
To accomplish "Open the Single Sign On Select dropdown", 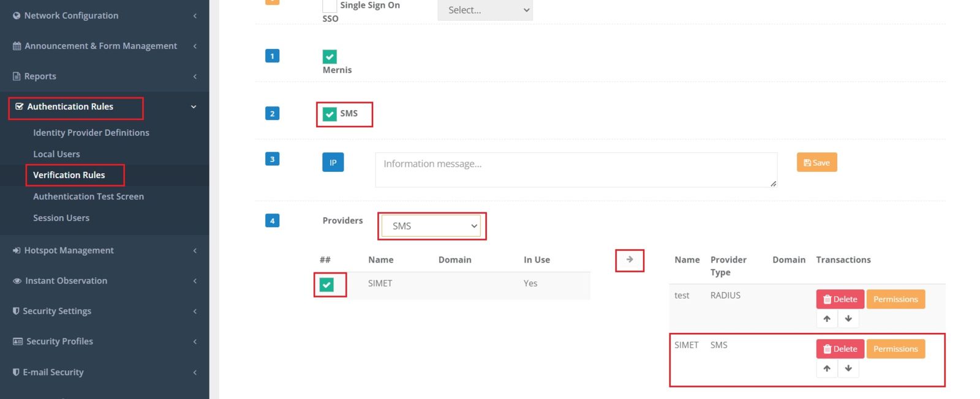I will click(485, 10).
